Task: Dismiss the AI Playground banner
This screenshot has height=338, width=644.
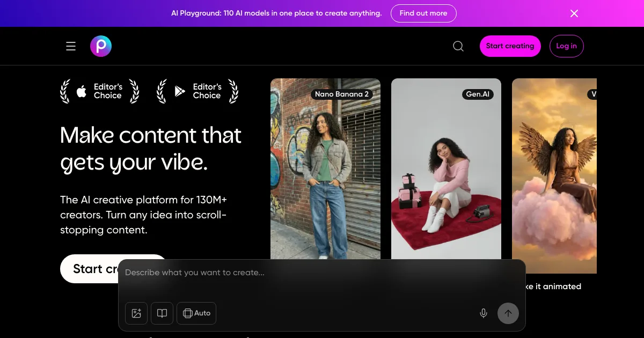Action: pyautogui.click(x=574, y=13)
